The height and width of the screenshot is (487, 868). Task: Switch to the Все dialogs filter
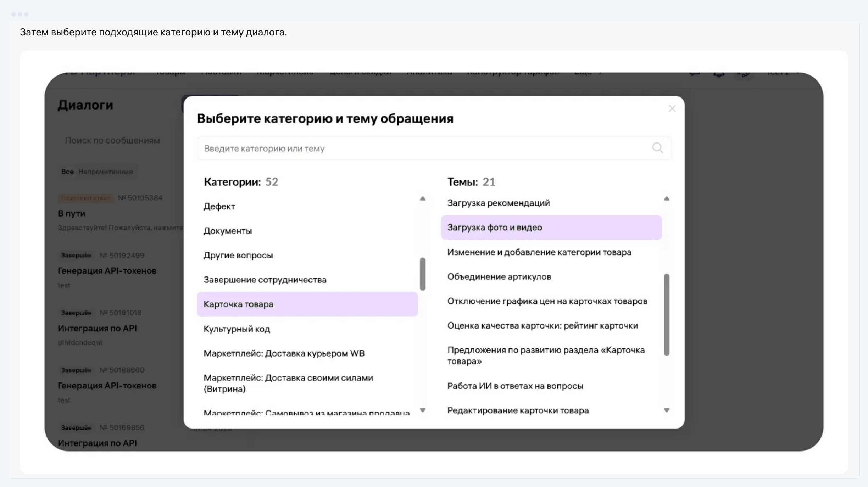click(x=67, y=172)
